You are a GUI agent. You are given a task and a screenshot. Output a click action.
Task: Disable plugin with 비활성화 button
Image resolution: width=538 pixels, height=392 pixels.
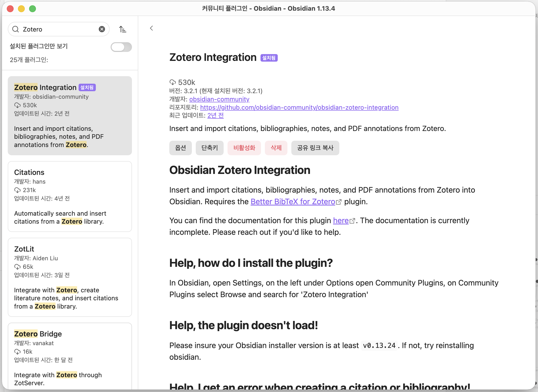pos(244,148)
